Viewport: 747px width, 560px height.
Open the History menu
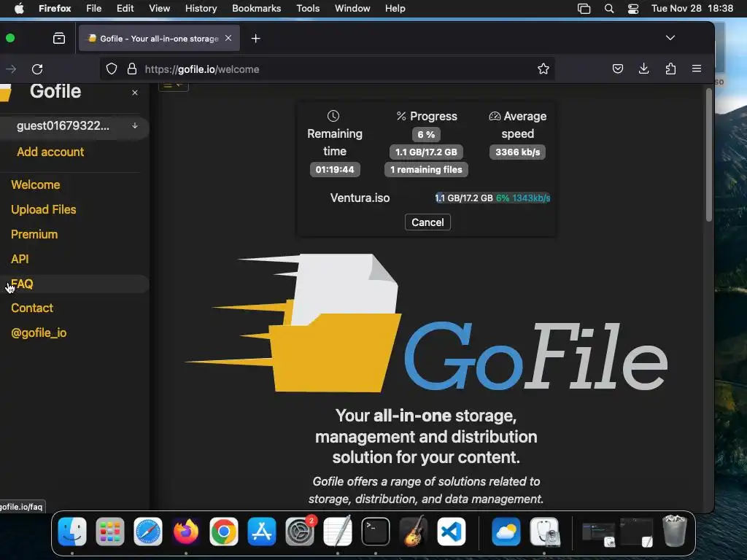tap(201, 9)
